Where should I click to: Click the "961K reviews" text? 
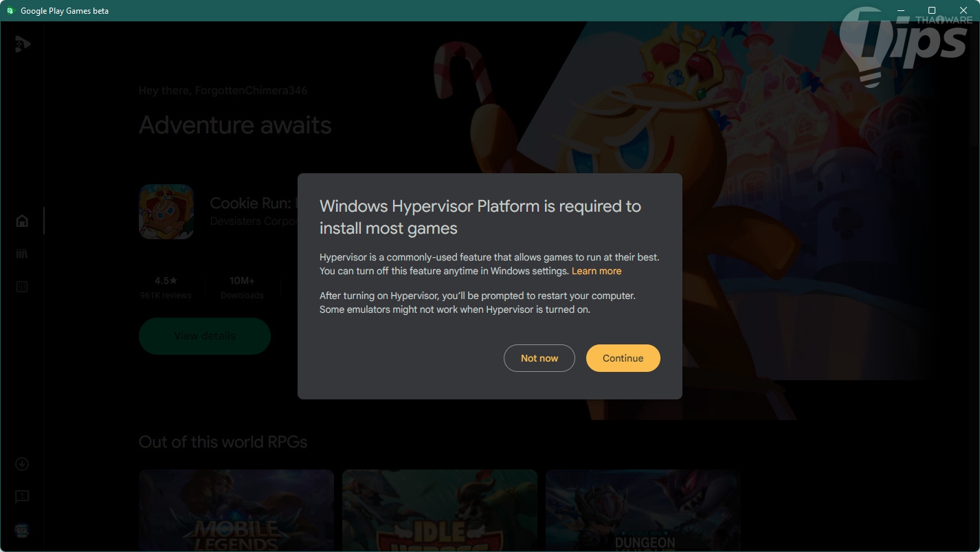point(166,295)
